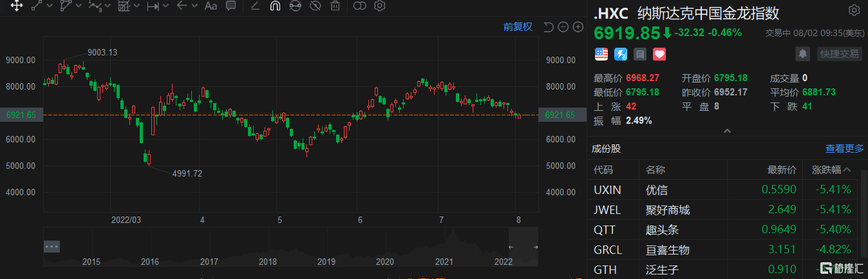Screen dimensions: 868x279
Task: Select the comment bubble note tool
Action: click(x=231, y=6)
